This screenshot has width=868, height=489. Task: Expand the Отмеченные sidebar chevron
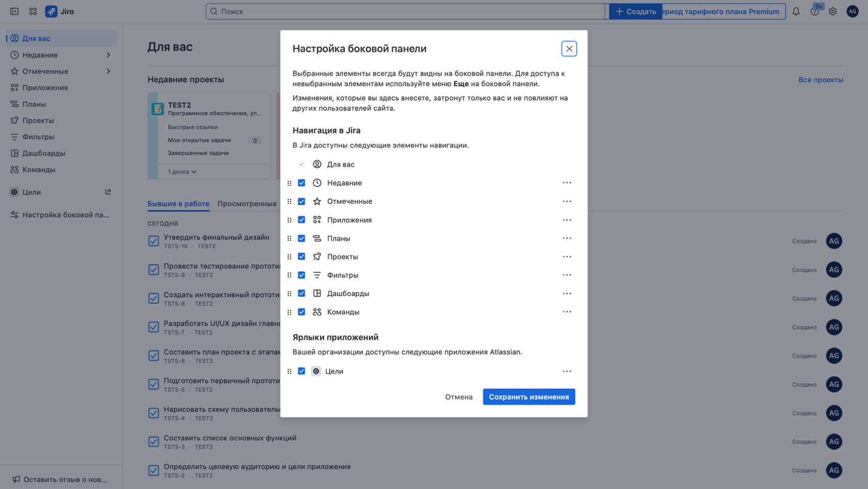tap(108, 72)
